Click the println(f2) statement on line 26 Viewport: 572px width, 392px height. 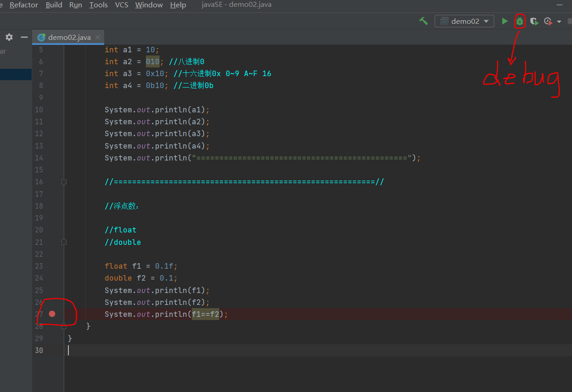(157, 302)
